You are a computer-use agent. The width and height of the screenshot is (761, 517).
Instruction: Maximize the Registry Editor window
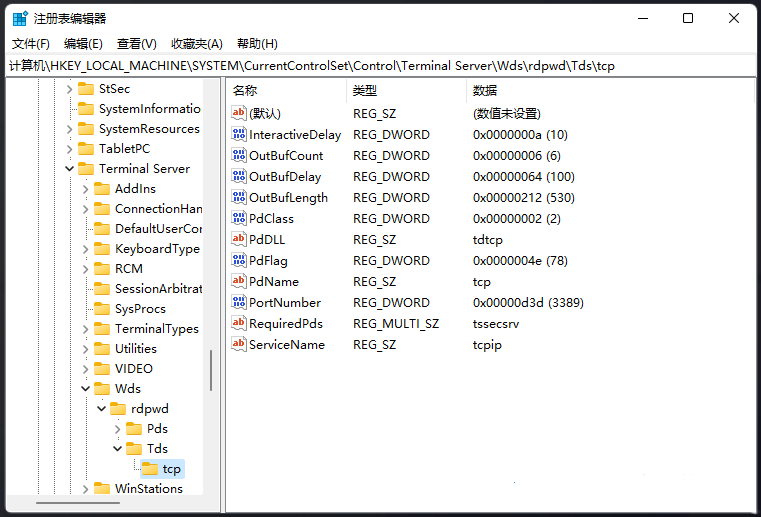click(x=688, y=18)
